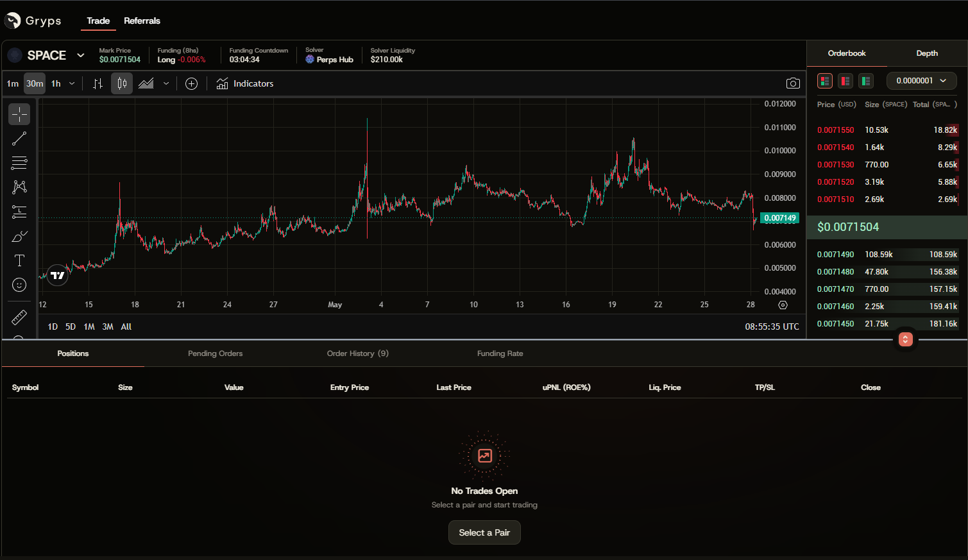The width and height of the screenshot is (968, 560).
Task: Select the area chart style icon
Action: click(x=146, y=83)
